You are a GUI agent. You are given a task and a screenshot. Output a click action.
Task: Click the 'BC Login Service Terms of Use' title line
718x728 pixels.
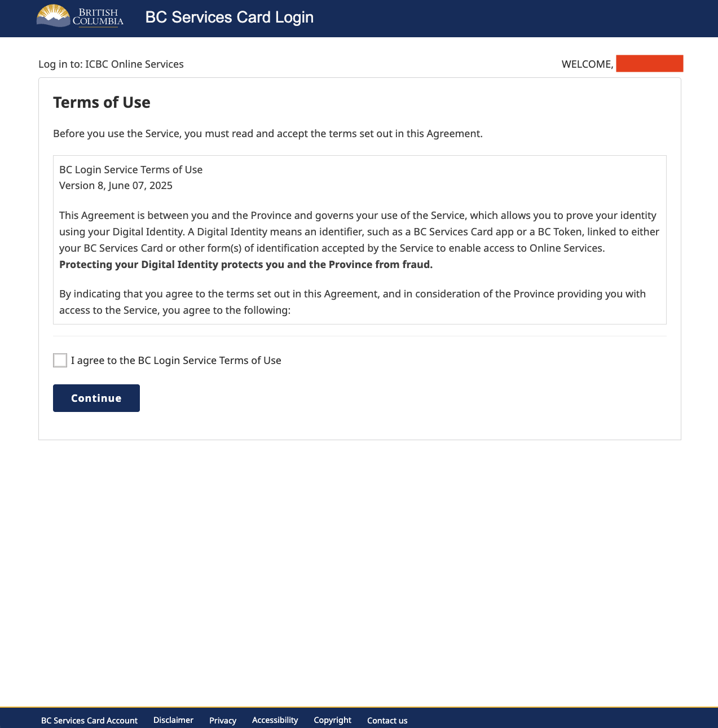[131, 170]
